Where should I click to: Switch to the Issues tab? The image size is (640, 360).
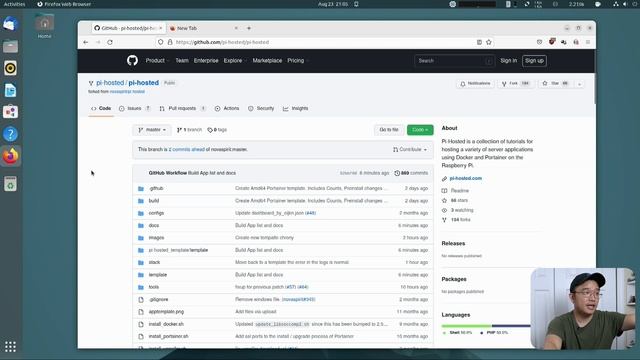tap(135, 108)
